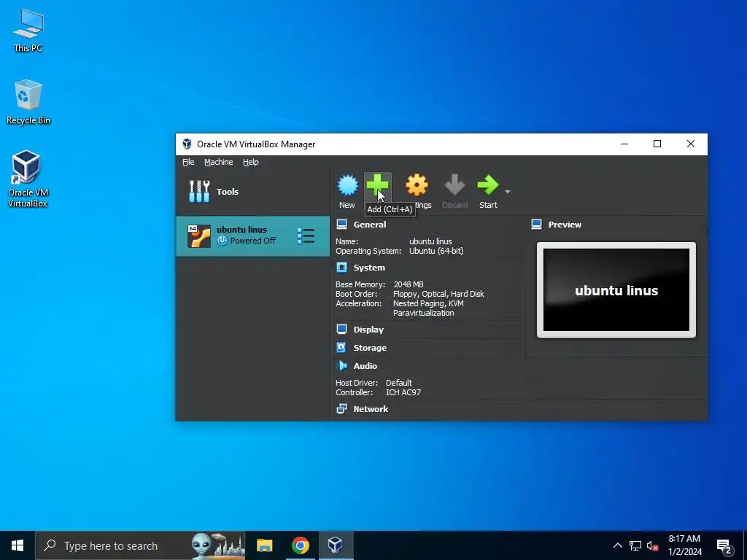The image size is (747, 560).
Task: Open the Storage section header
Action: [x=370, y=348]
